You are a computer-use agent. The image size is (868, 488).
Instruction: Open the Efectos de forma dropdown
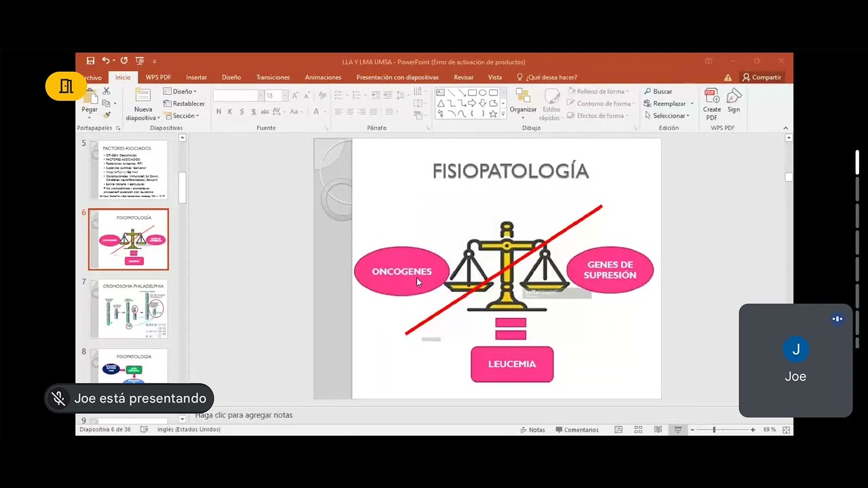(596, 115)
